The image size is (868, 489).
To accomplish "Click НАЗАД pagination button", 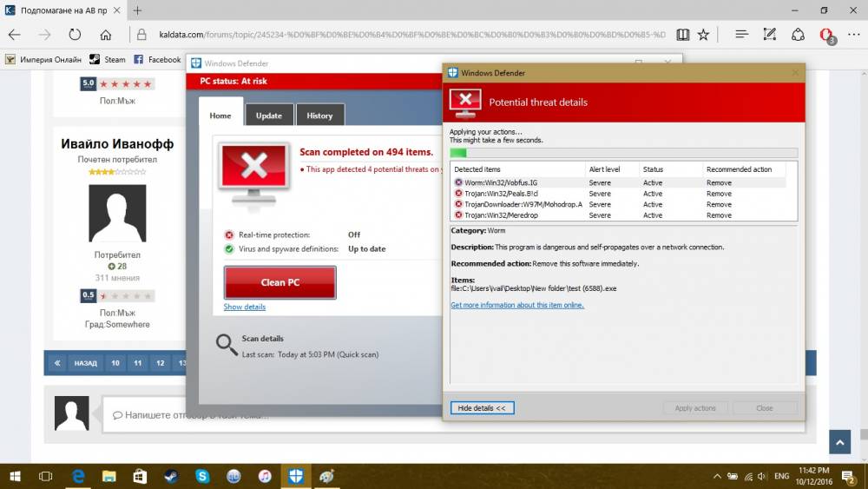I will pyautogui.click(x=86, y=363).
